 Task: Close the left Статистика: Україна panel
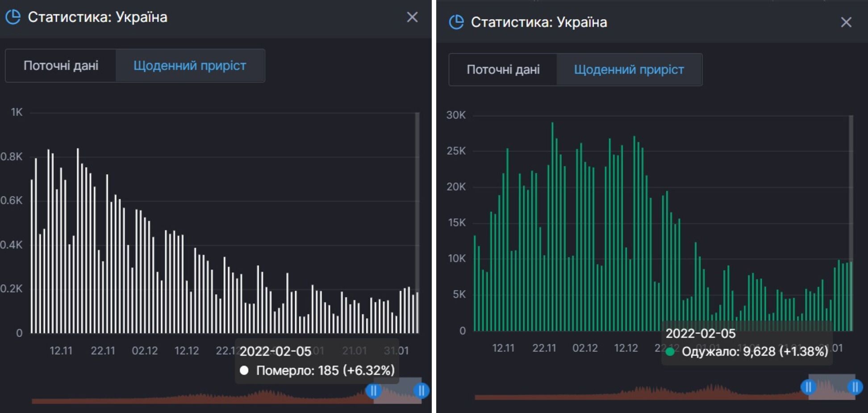point(412,17)
